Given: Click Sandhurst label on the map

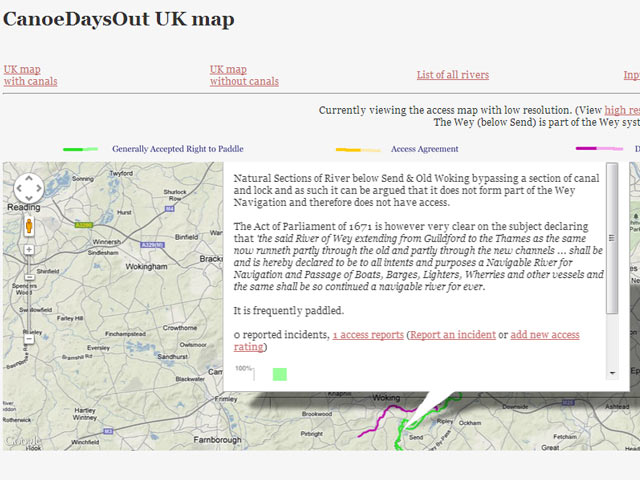Looking at the screenshot, I should pos(172,357).
